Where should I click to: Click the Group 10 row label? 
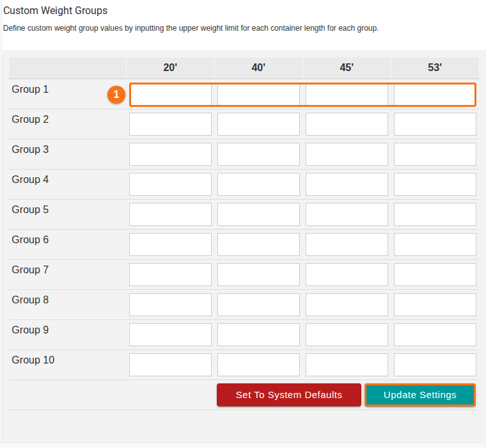pyautogui.click(x=33, y=360)
